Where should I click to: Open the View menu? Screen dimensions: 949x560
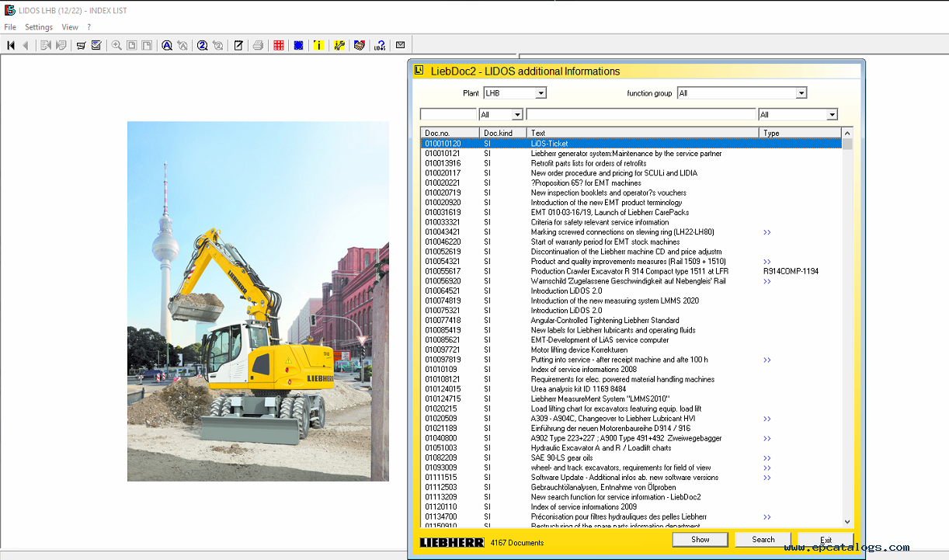click(70, 26)
